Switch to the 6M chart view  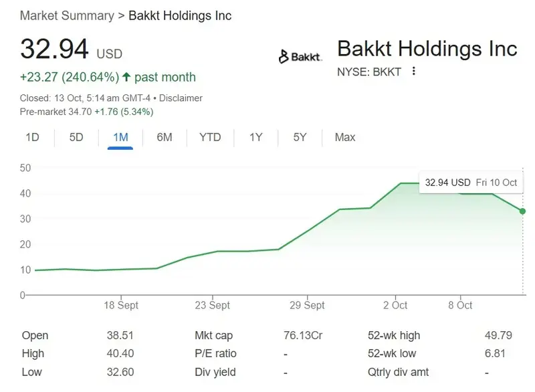tap(165, 137)
